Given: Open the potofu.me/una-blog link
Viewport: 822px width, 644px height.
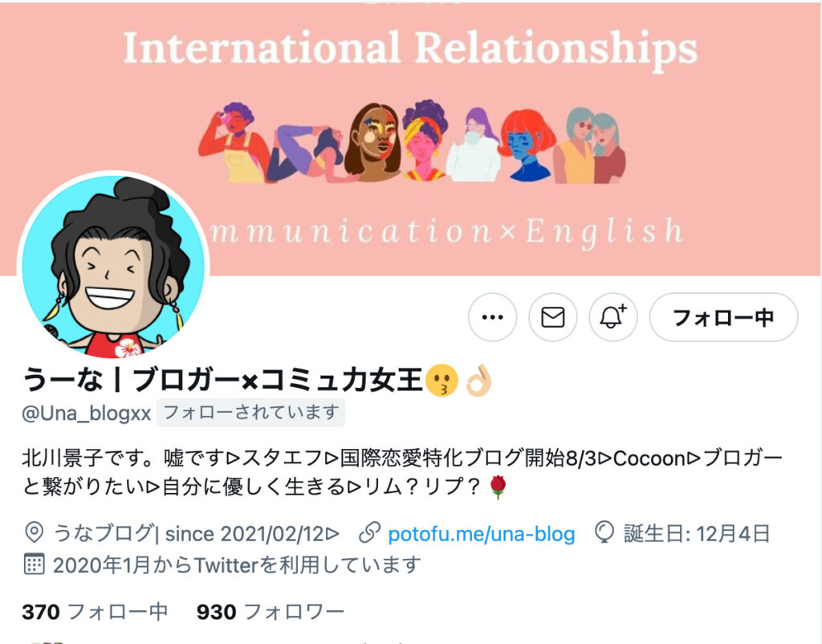Looking at the screenshot, I should [482, 534].
